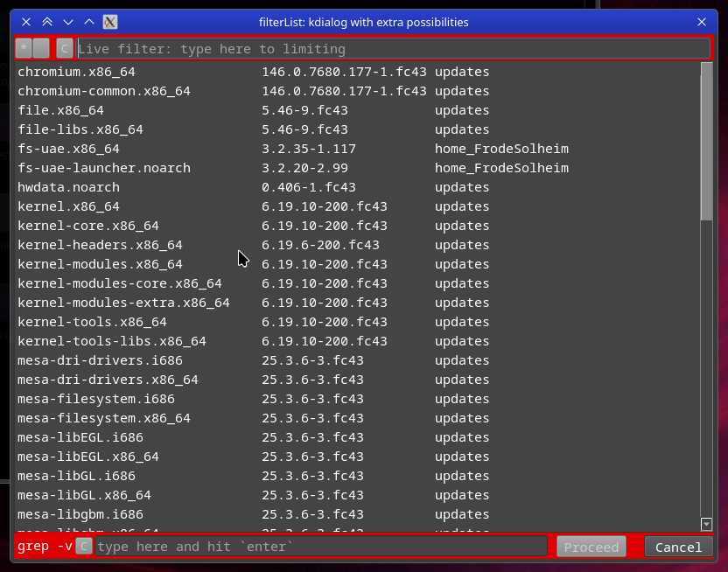Click the X11 application icon in the titlebar
The width and height of the screenshot is (728, 572).
click(111, 22)
